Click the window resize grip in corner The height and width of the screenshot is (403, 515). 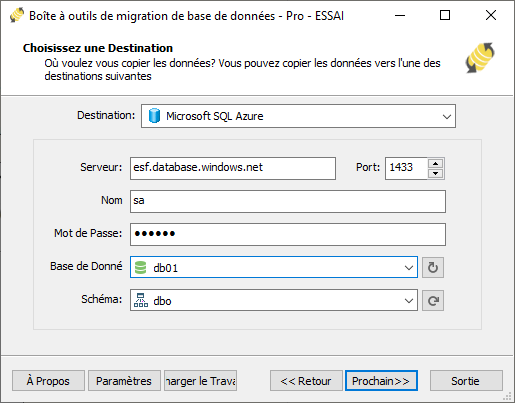coord(507,396)
